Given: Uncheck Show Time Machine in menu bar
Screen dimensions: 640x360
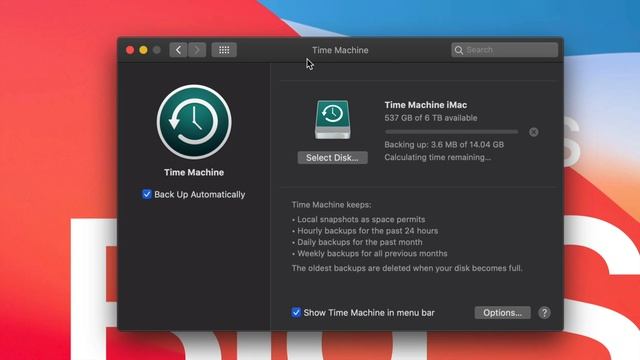Looking at the screenshot, I should point(296,313).
